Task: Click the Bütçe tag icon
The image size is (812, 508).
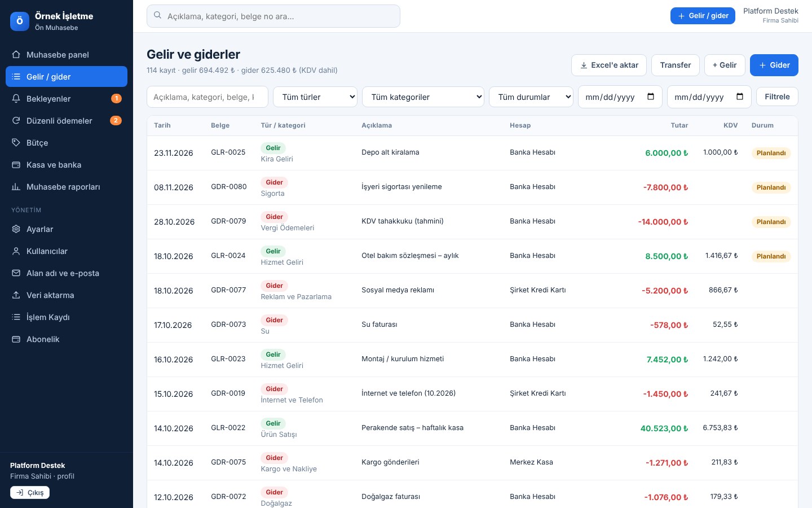Action: tap(16, 143)
